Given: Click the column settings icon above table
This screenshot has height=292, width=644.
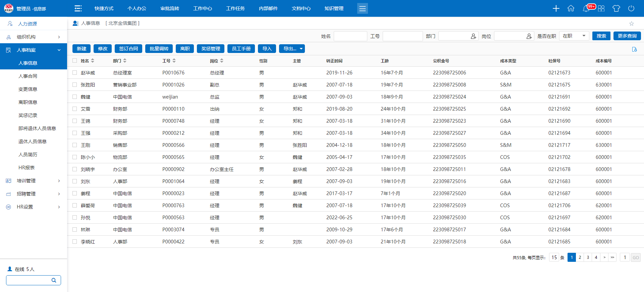Looking at the screenshot, I should point(634,49).
